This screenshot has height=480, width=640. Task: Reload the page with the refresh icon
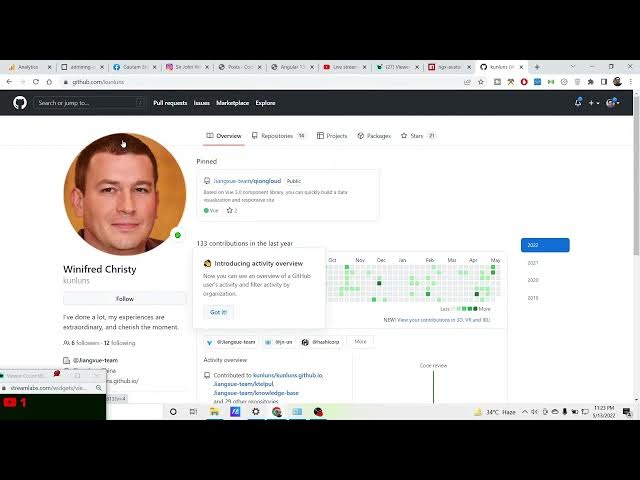point(36,82)
